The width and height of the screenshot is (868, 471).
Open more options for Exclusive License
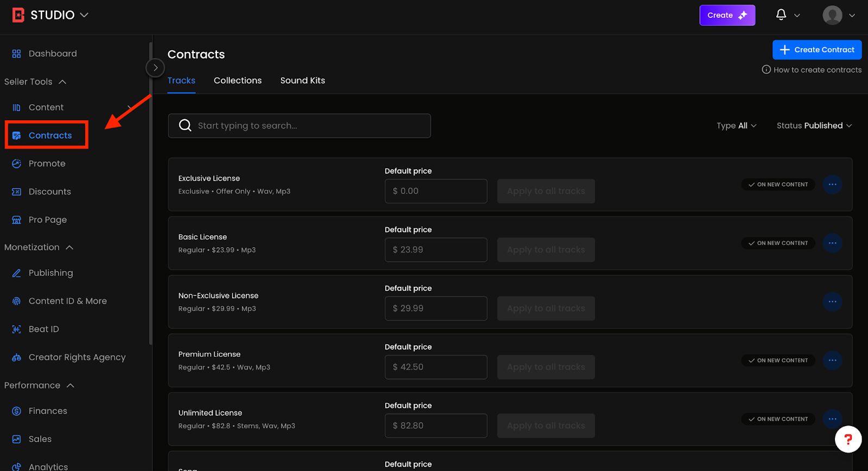coord(832,185)
